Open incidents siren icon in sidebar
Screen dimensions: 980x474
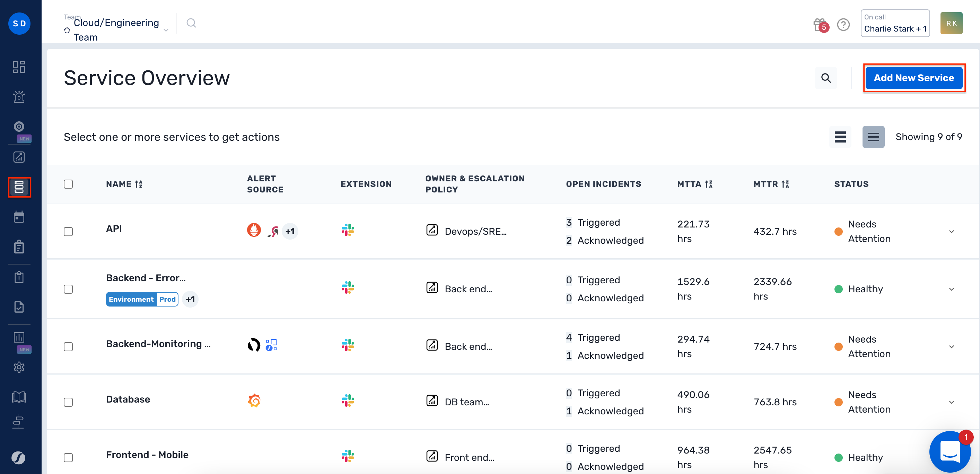(19, 97)
